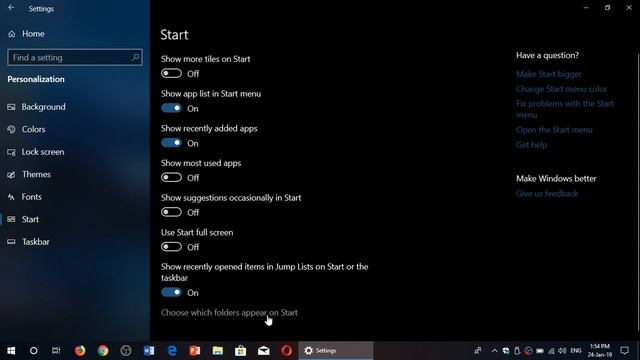Open network icon in system tray
The image size is (640, 360).
(551, 351)
